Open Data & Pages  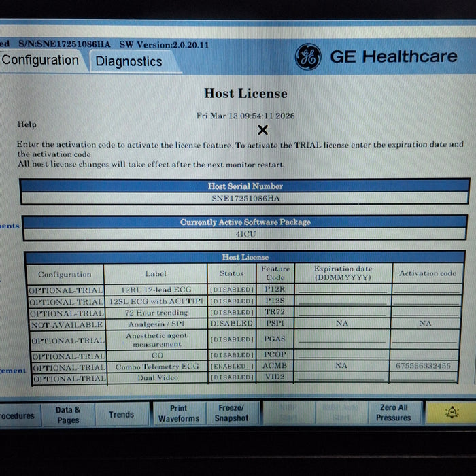[x=68, y=415]
